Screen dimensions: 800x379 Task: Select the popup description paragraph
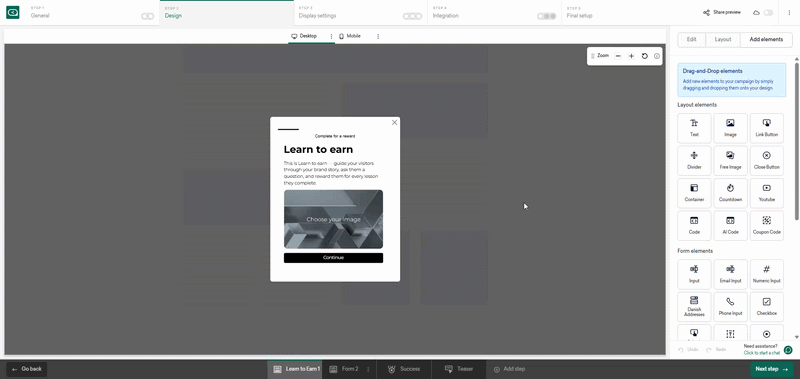[332, 173]
